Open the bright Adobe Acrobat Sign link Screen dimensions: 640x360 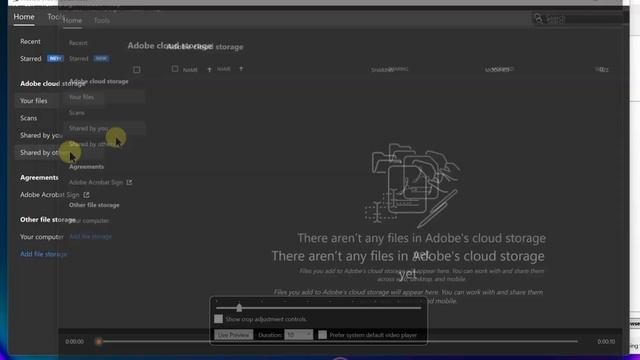coord(50,195)
